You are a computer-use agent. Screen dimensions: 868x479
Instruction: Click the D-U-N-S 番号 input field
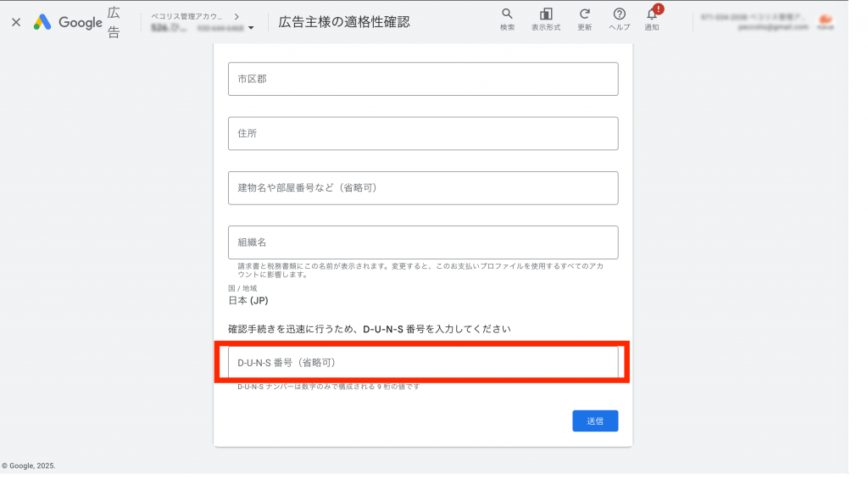click(x=422, y=362)
